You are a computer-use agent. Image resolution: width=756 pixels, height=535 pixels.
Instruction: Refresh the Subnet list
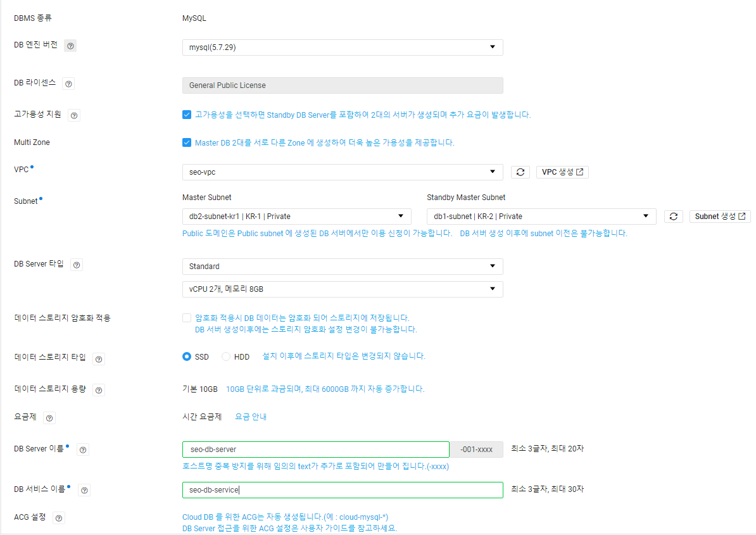click(674, 217)
